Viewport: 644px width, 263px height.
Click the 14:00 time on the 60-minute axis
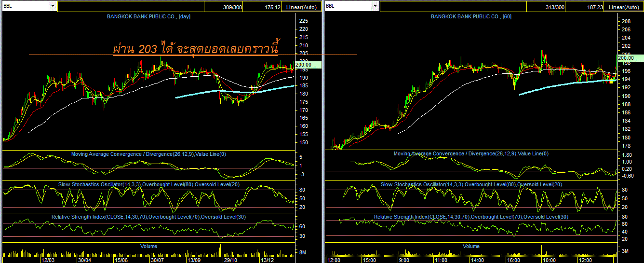pyautogui.click(x=477, y=260)
